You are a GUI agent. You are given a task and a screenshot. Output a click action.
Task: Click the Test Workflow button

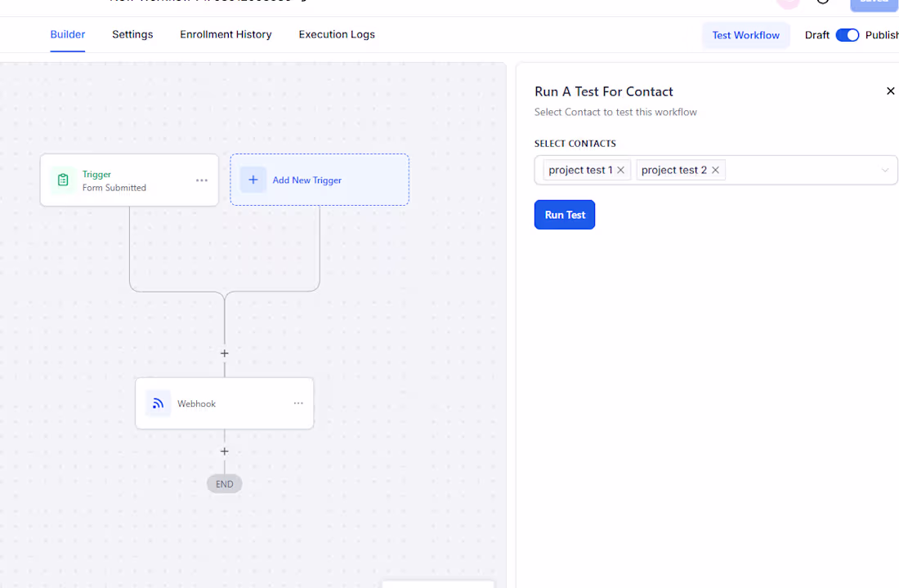[745, 35]
